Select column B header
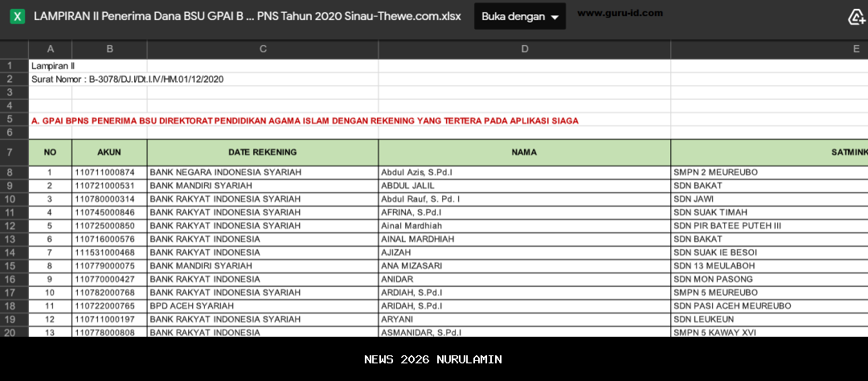This screenshot has width=868, height=381. pos(109,49)
